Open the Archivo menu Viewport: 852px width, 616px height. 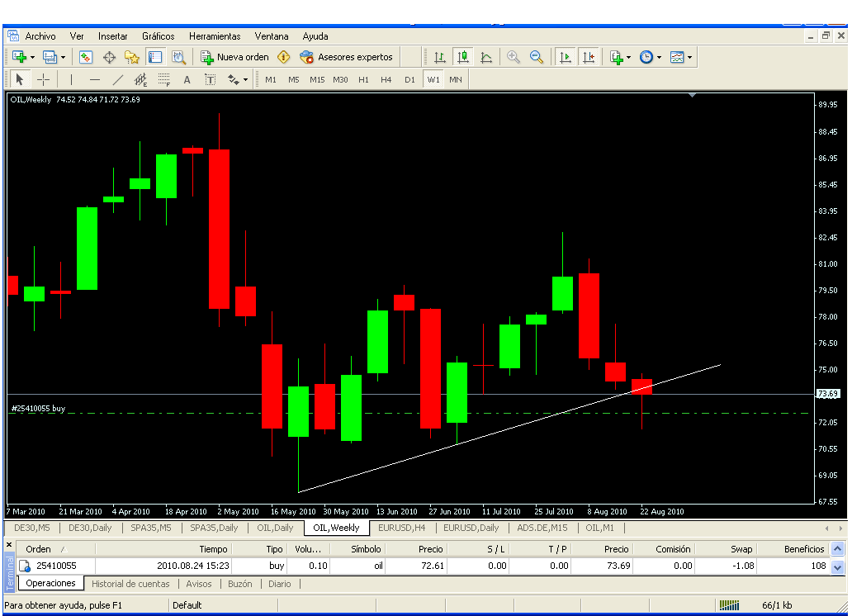tap(40, 36)
